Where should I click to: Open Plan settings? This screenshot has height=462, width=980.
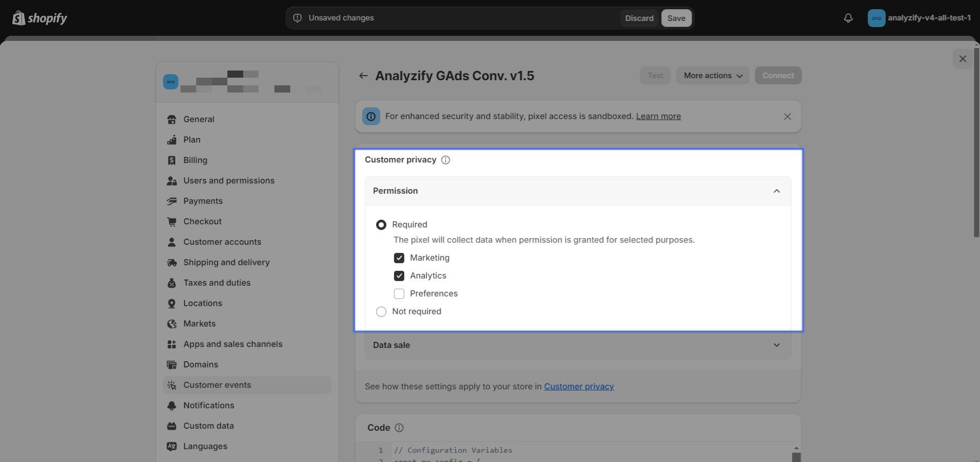tap(247, 140)
